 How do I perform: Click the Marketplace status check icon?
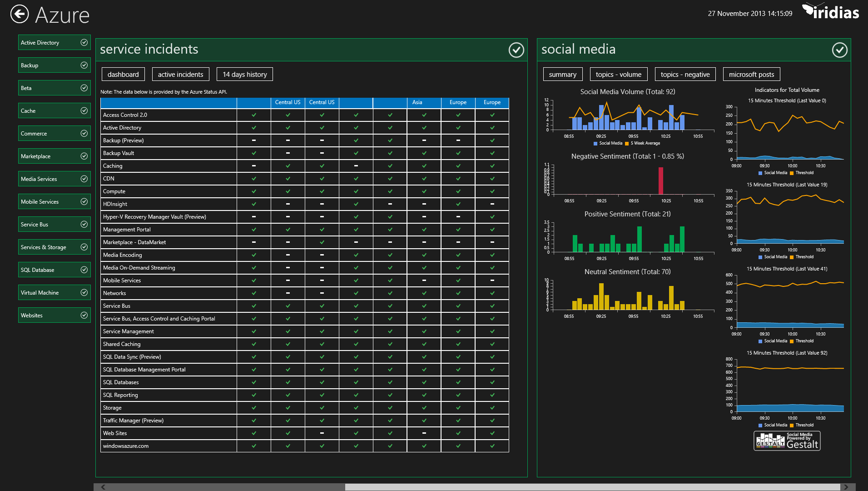pyautogui.click(x=84, y=156)
